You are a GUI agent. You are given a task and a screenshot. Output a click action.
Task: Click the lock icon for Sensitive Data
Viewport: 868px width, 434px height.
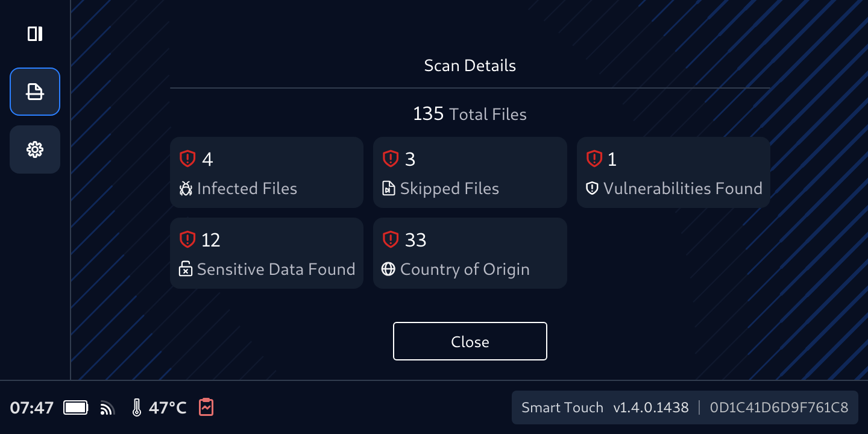(x=186, y=269)
